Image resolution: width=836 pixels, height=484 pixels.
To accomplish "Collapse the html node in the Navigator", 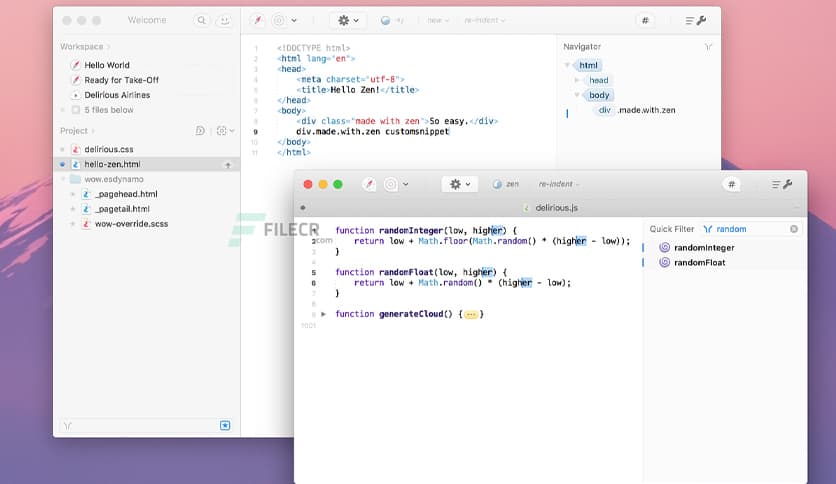I will coord(568,65).
